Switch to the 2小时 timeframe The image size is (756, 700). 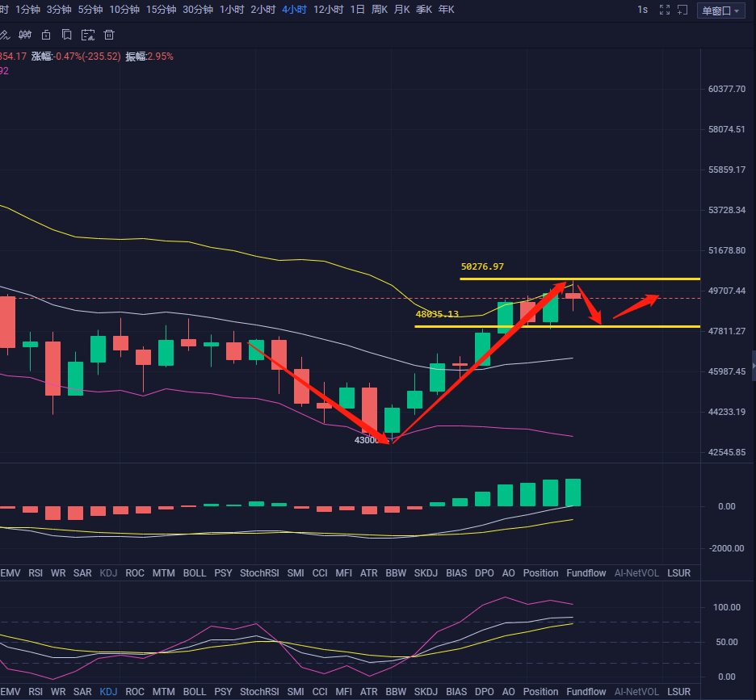pyautogui.click(x=262, y=10)
